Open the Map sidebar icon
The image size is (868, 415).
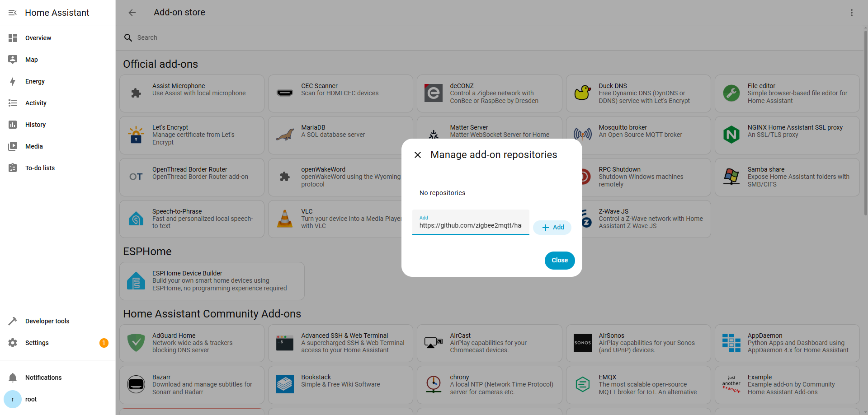click(13, 60)
